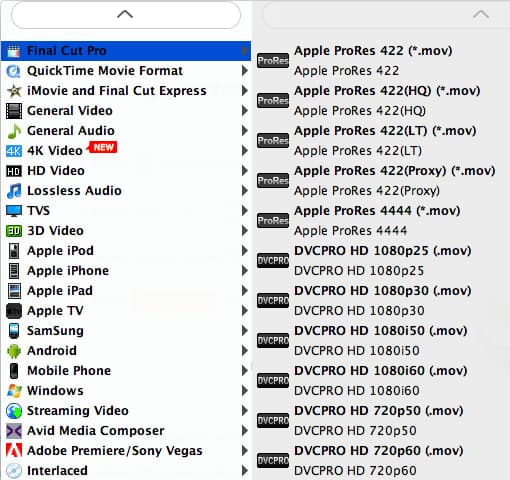The width and height of the screenshot is (510, 480).
Task: Open the Final Cut Pro category
Action: click(126, 51)
